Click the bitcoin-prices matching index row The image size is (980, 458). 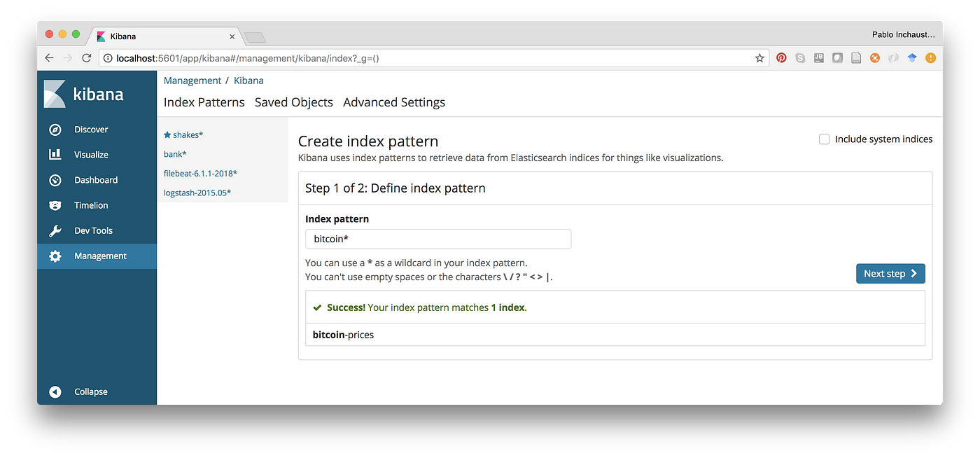pos(615,335)
